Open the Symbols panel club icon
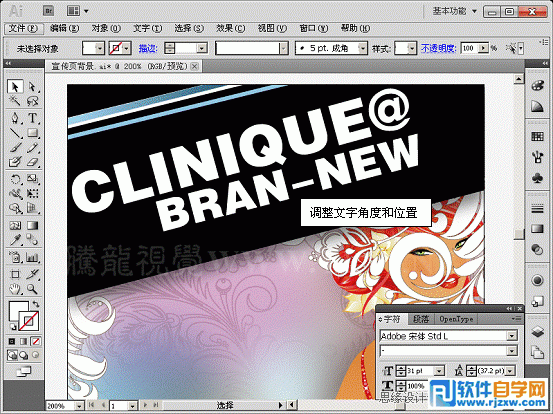 point(537,178)
